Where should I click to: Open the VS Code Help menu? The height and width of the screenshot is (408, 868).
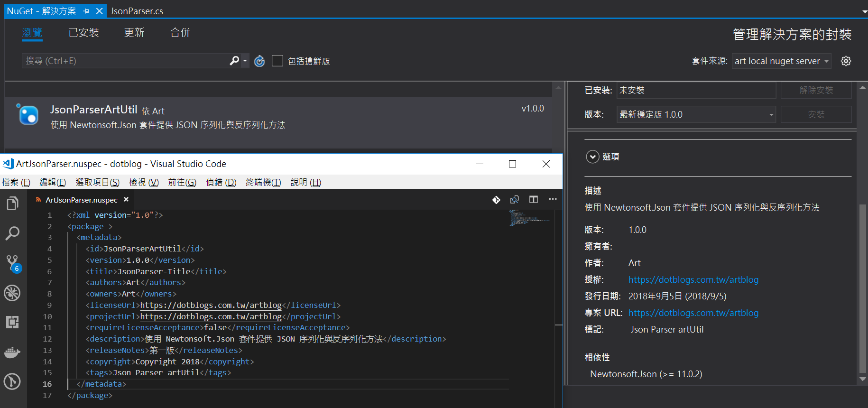(x=306, y=182)
